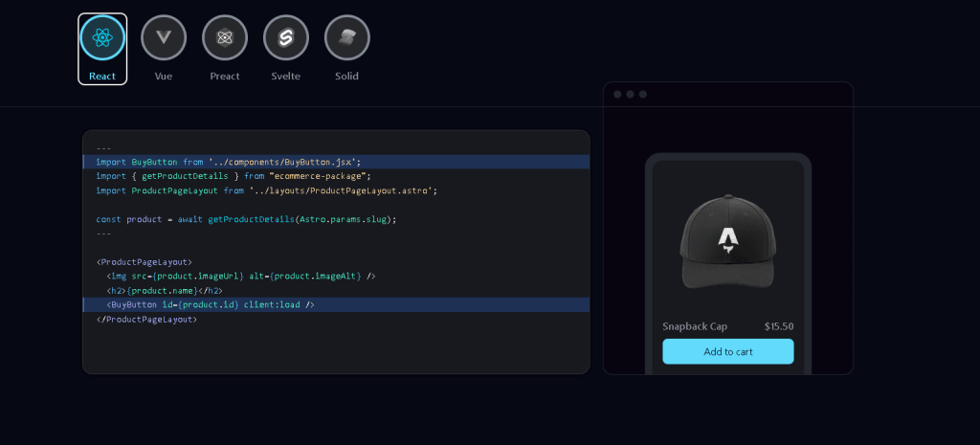Screen dimensions: 980x445
Task: Select the Svelte framework icon
Action: pos(286,37)
